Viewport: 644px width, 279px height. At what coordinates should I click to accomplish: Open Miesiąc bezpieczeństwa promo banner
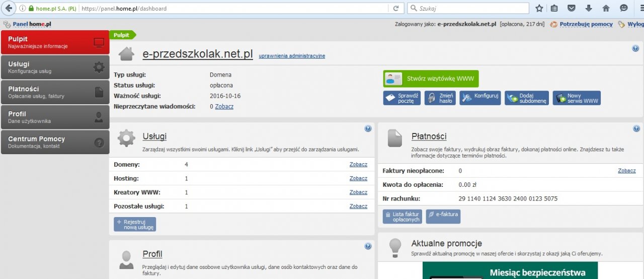click(x=510, y=270)
